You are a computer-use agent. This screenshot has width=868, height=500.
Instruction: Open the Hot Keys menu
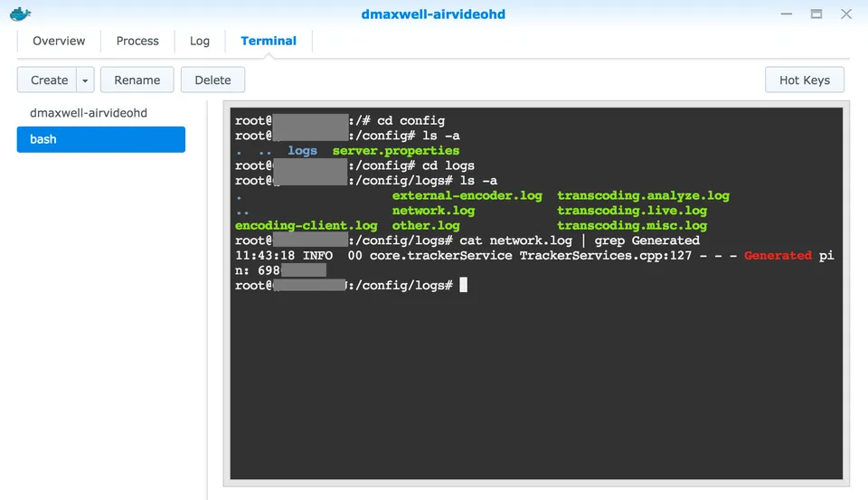tap(805, 80)
